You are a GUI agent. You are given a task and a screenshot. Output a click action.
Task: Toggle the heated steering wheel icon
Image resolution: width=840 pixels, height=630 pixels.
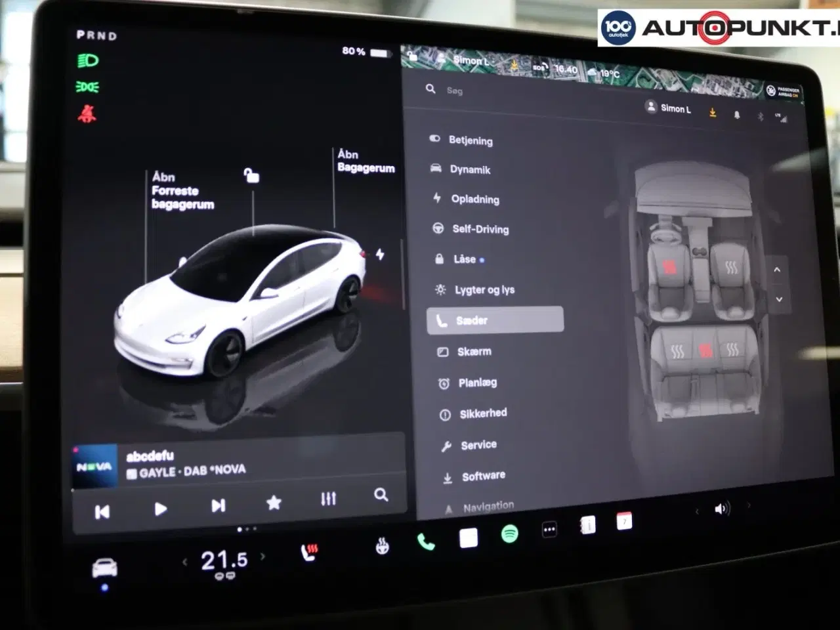(x=383, y=546)
